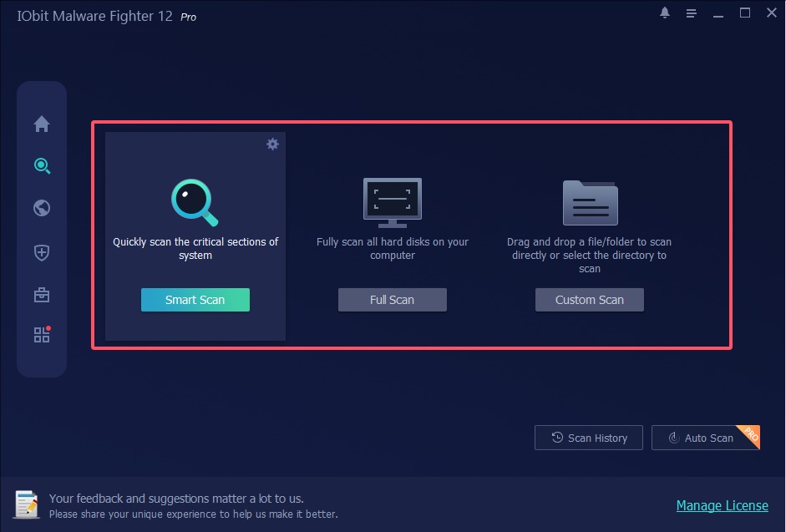Open the Auto Scan settings

(x=705, y=438)
